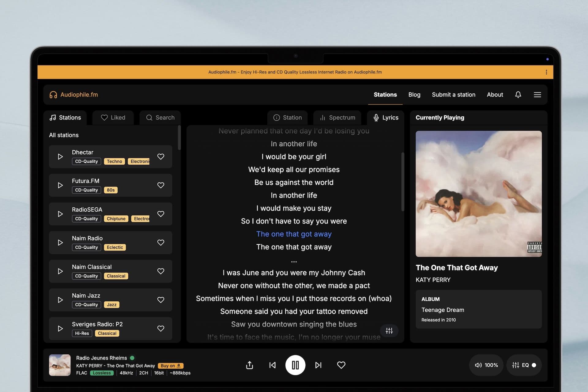Open Submit a station page
The height and width of the screenshot is (392, 588).
tap(454, 95)
